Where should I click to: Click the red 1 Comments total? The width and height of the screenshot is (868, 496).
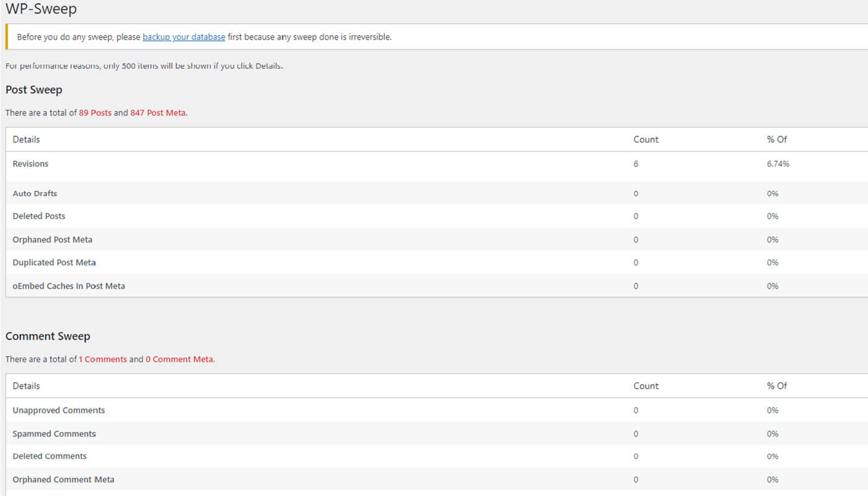point(103,359)
